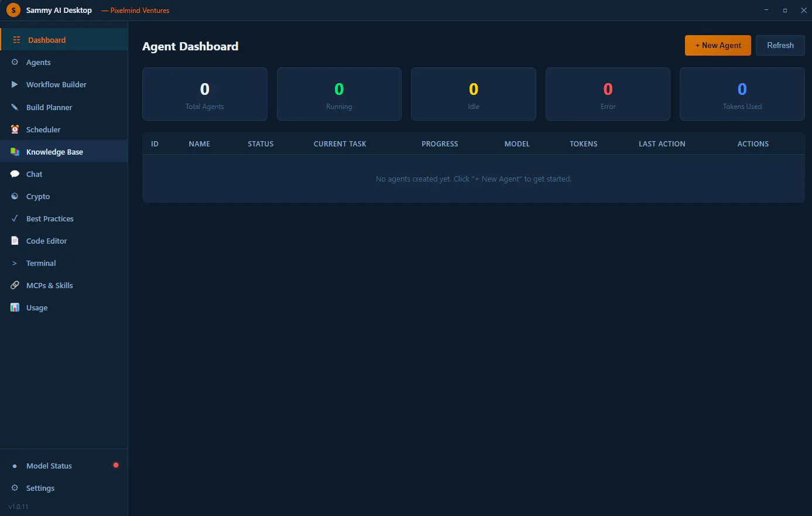Navigate to Crypto

(x=64, y=196)
